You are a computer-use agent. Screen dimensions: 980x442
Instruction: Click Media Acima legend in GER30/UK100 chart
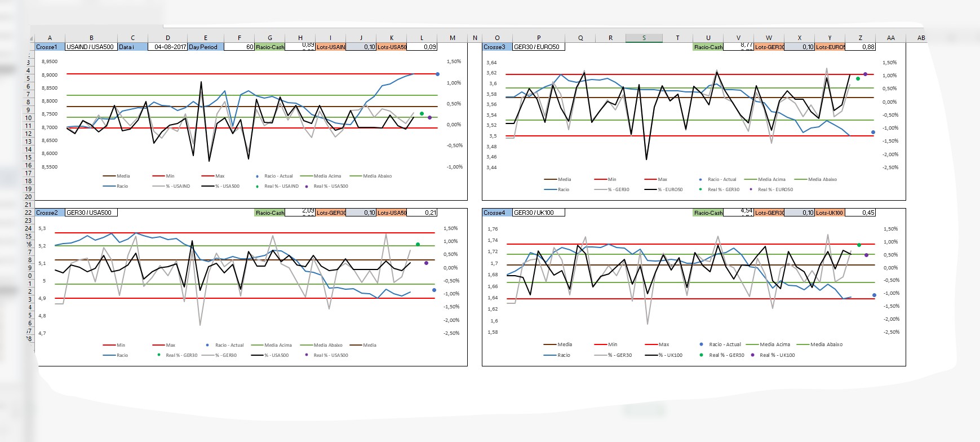pyautogui.click(x=768, y=344)
